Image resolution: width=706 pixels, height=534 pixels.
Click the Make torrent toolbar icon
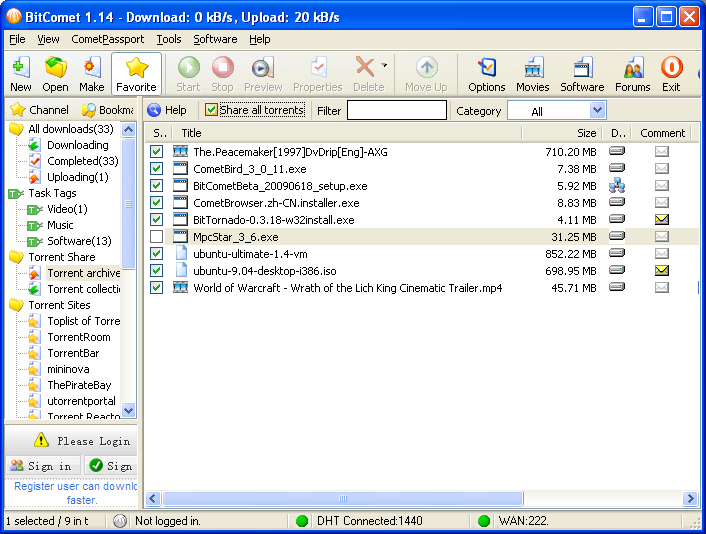(x=92, y=74)
